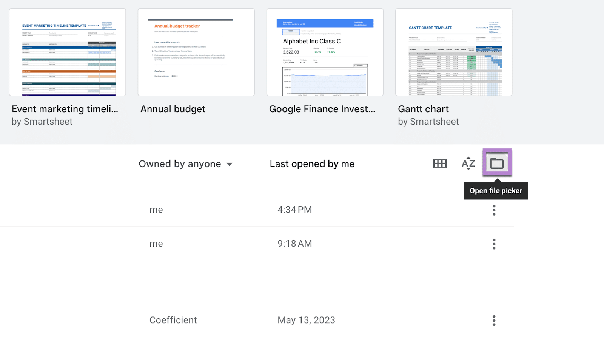This screenshot has width=604, height=364.
Task: Open more options for the 9:18 AM file
Action: tap(494, 244)
